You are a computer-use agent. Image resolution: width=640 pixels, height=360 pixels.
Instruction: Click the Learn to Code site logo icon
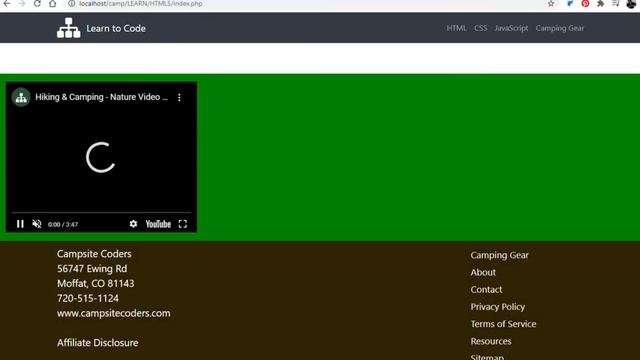click(69, 28)
